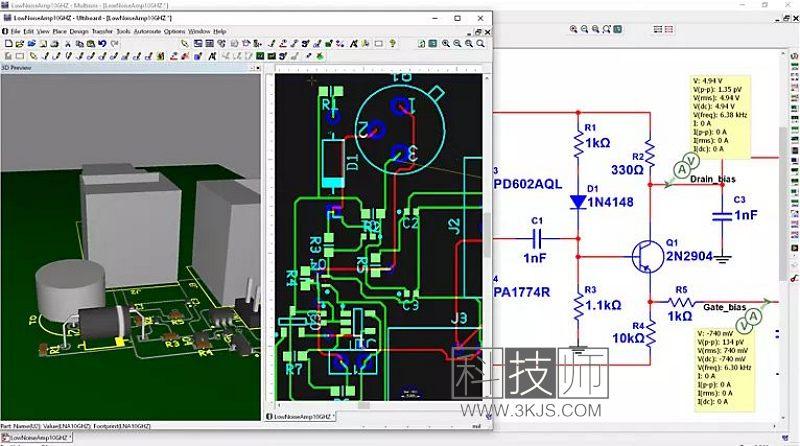Zoom to fit full Ultiboard design
This screenshot has width=800, height=446.
pyautogui.click(x=480, y=44)
